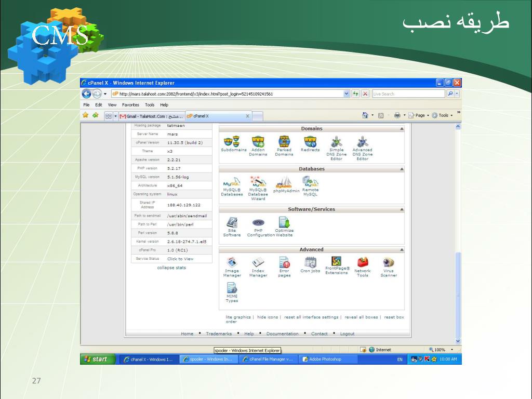This screenshot has height=399, width=532.
Task: Click the Add to Favorites icon
Action: pyautogui.click(x=96, y=115)
